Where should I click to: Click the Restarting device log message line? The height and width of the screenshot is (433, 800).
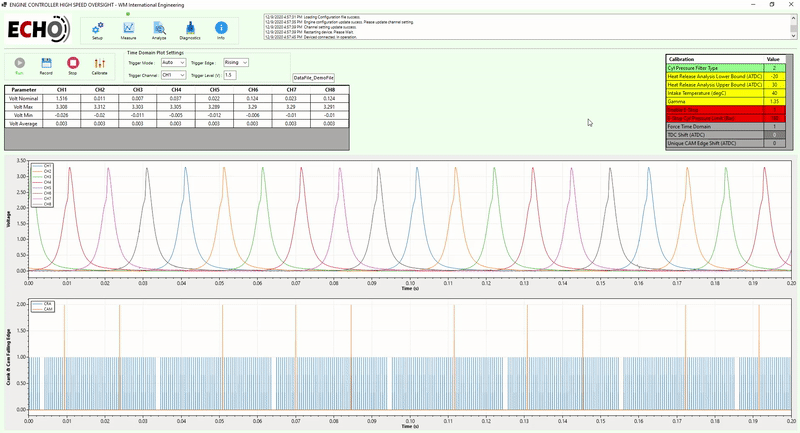click(309, 32)
